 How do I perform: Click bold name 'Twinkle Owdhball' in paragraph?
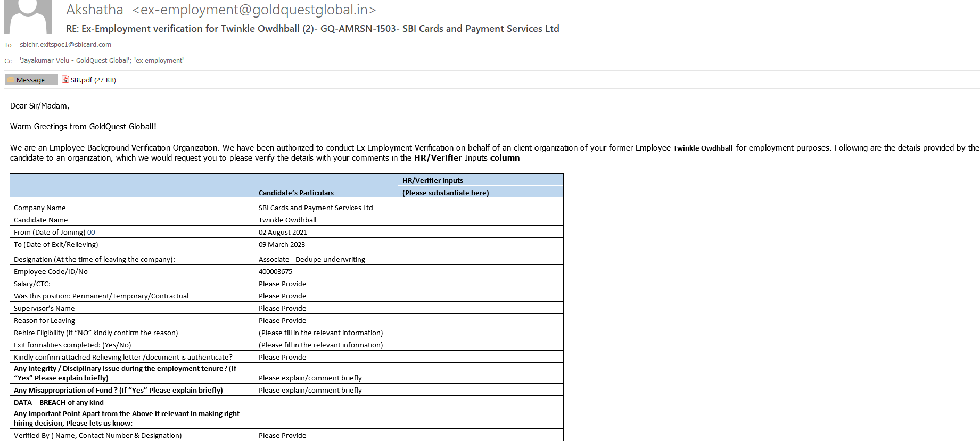click(703, 148)
